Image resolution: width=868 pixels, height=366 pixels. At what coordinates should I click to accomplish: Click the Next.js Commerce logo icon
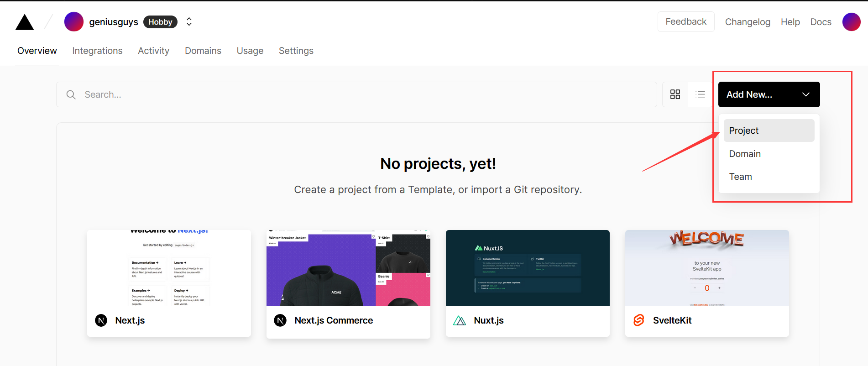(x=280, y=320)
